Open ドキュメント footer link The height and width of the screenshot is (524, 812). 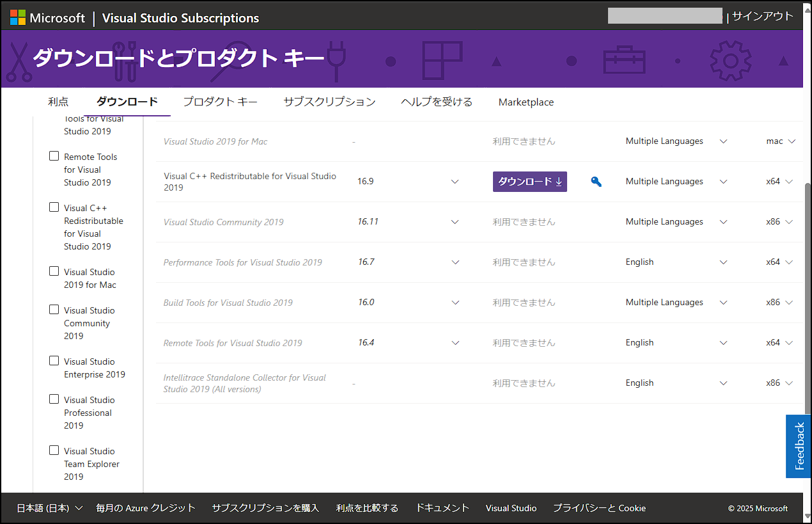(442, 508)
